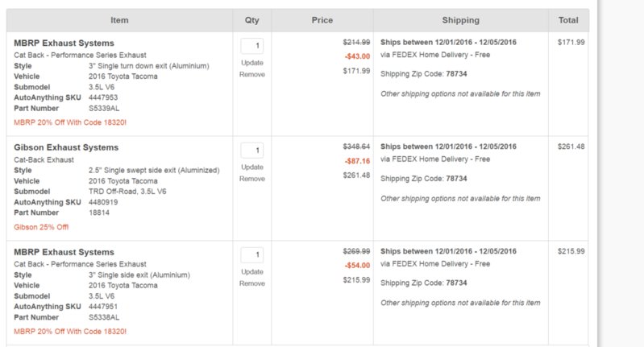The image size is (644, 347).
Task: Click quantity field for S5338AL MBRP exhaust
Action: [x=251, y=255]
